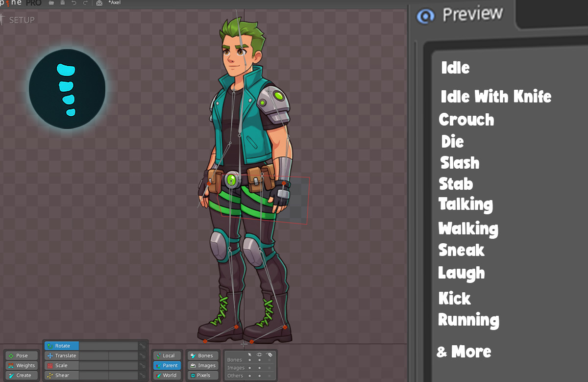Open a project via the folder icon
The height and width of the screenshot is (382, 588).
51,2
